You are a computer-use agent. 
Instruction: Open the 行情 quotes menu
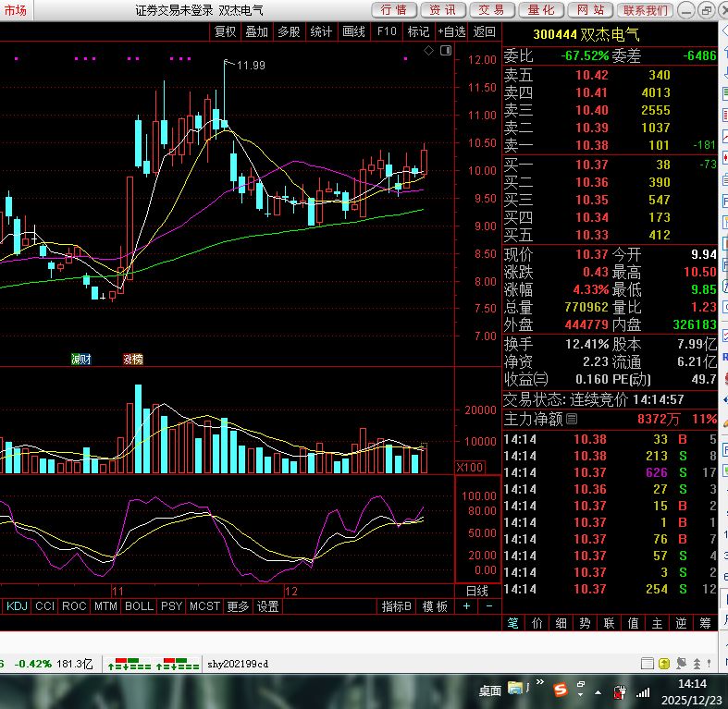[x=395, y=10]
